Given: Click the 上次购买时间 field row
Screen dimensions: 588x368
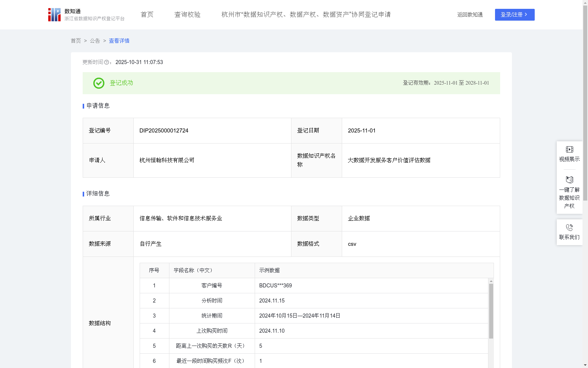Looking at the screenshot, I should coord(314,331).
